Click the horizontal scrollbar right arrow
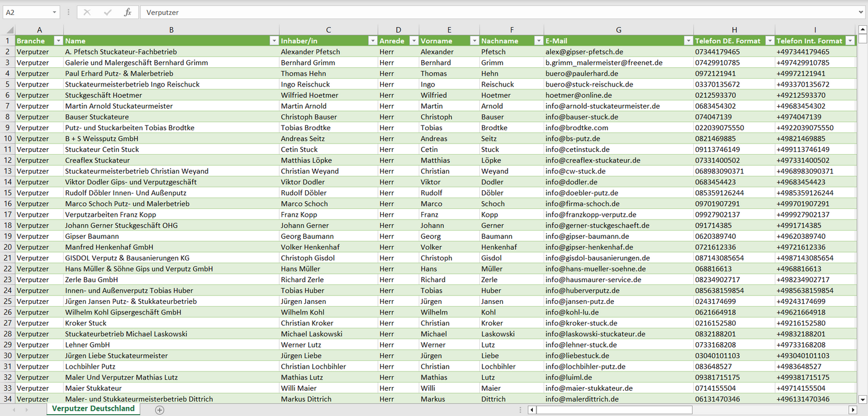This screenshot has width=868, height=416. tap(852, 409)
